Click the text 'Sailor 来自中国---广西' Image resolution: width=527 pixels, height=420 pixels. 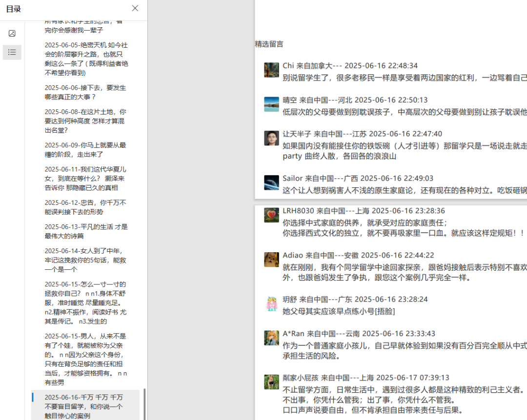pos(320,178)
